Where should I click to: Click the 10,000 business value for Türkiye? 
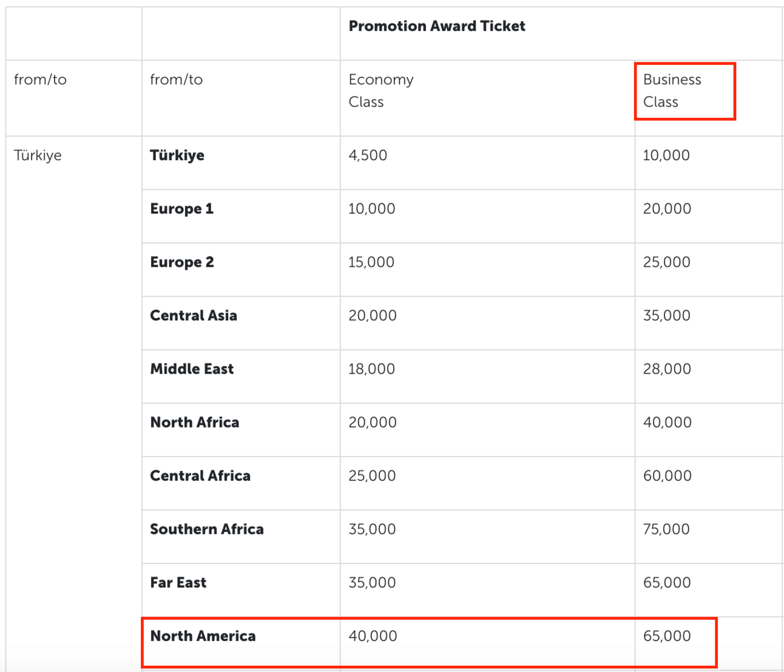tap(666, 155)
